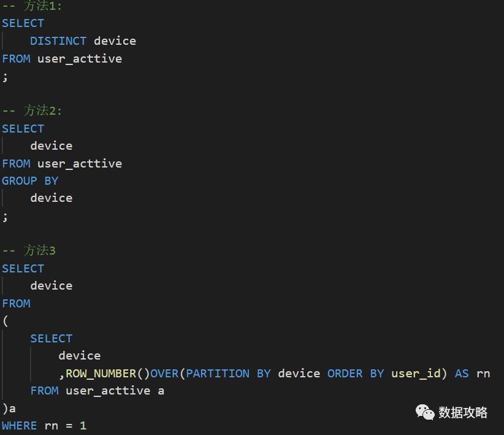Click the WeChat logo icon in the watermark

point(425,412)
